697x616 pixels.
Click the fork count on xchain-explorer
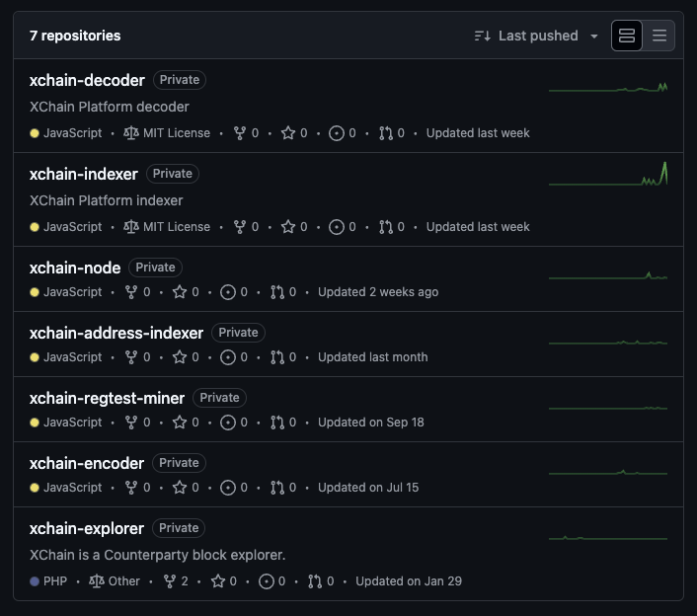185,581
